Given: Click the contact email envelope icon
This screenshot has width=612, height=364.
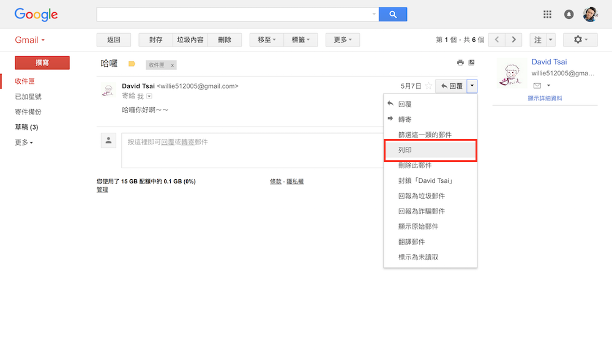Looking at the screenshot, I should pos(537,86).
